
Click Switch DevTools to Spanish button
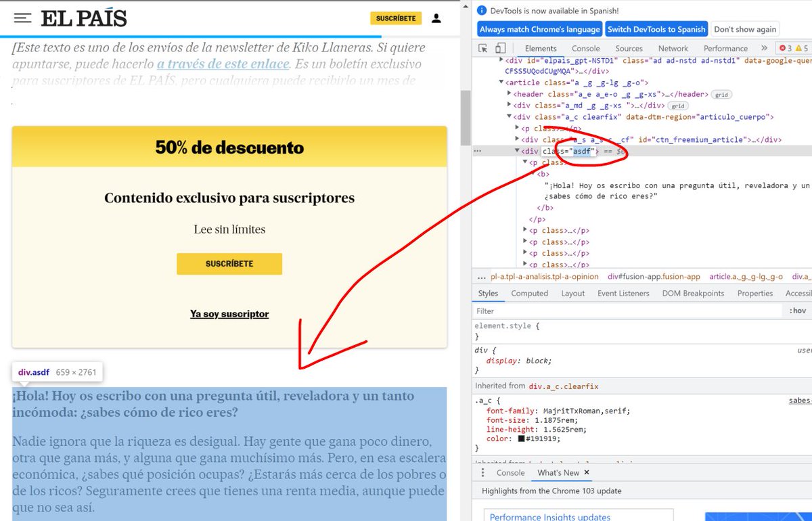[x=656, y=29]
